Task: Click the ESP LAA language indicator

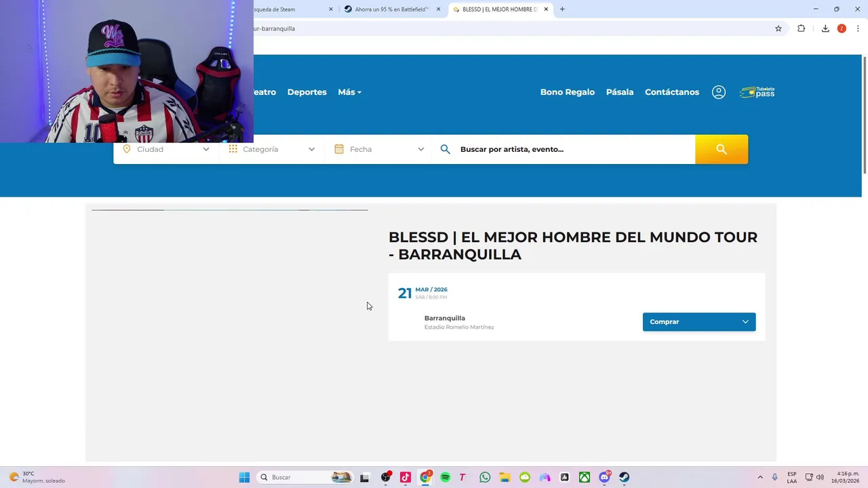Action: (792, 477)
